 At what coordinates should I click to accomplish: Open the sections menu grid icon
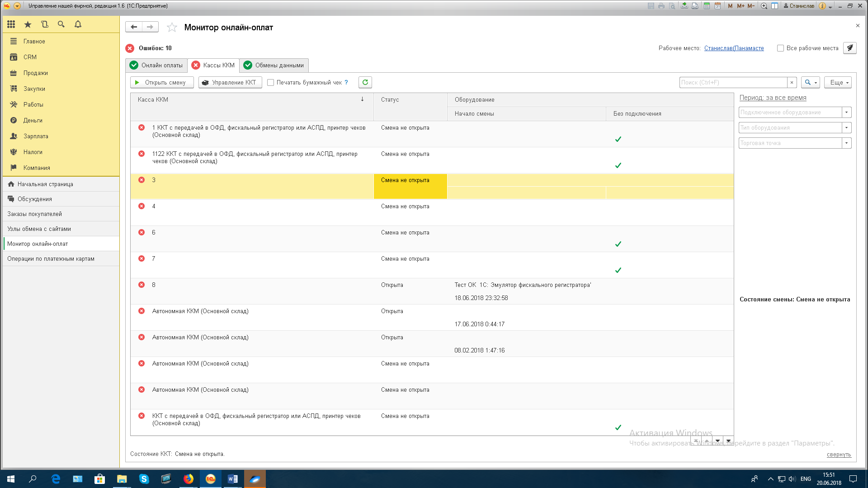point(11,24)
